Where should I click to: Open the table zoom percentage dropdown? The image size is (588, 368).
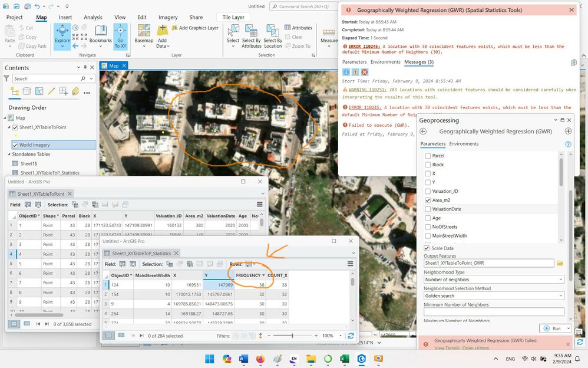pos(341,336)
